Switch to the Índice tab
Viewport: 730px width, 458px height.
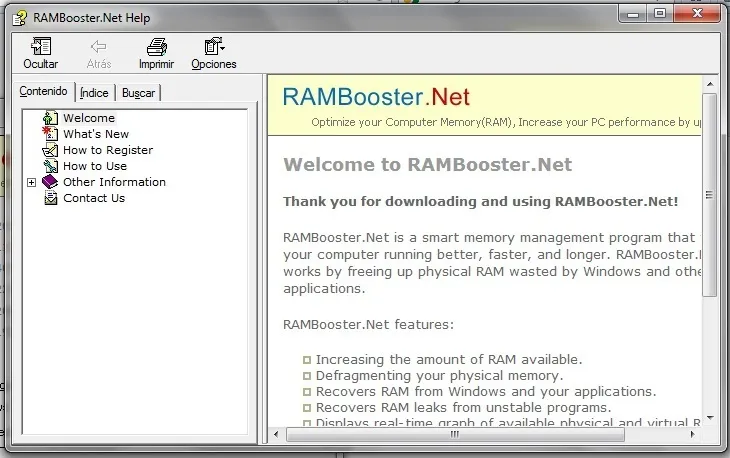click(94, 93)
